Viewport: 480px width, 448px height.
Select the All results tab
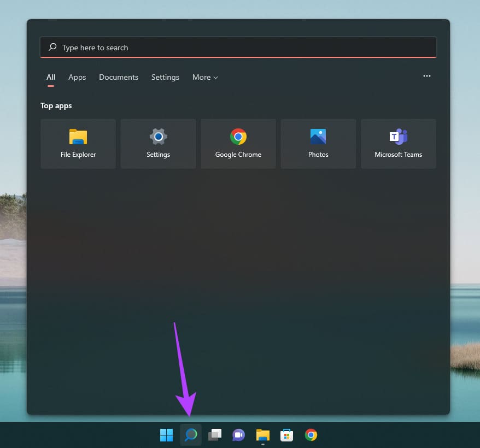50,77
